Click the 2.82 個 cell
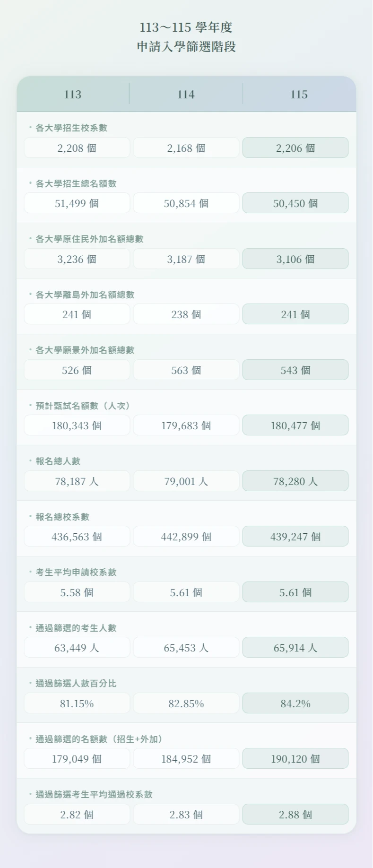373x868 pixels. [77, 815]
